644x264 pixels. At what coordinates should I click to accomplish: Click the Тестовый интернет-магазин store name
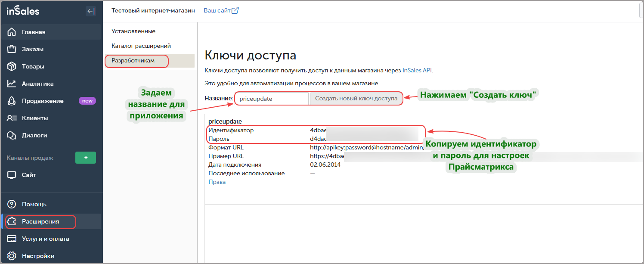click(153, 10)
